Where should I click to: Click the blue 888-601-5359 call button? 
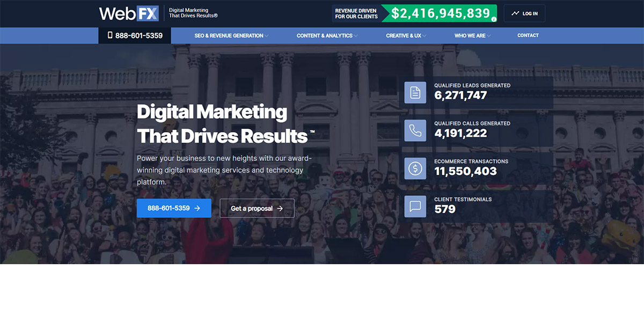[174, 208]
